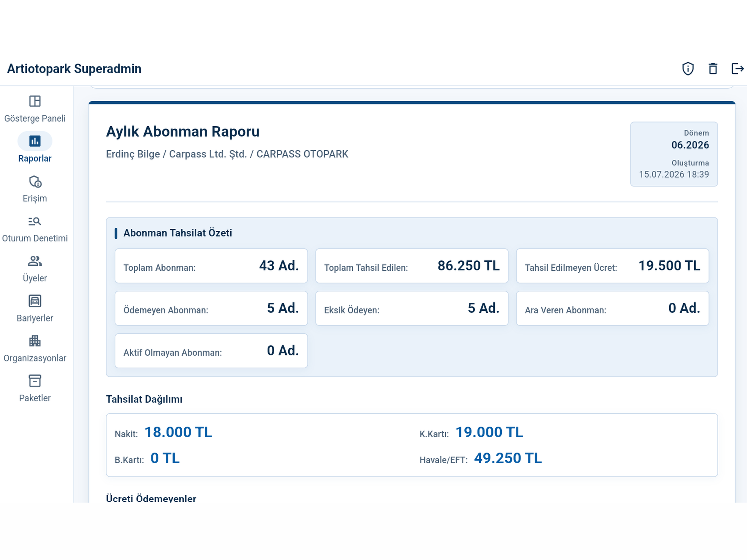Viewport: 747px width, 560px height.
Task: Click the Aktif Olmayan Abonman card
Action: (x=211, y=351)
